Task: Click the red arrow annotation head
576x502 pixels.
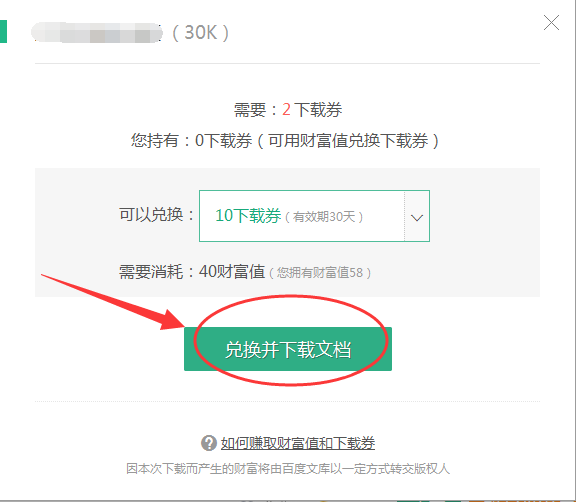Action: 172,319
